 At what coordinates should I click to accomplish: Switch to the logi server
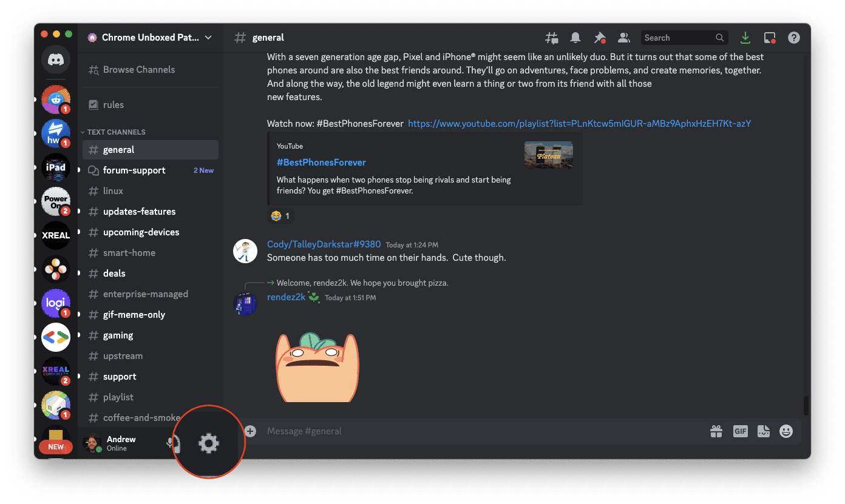56,303
